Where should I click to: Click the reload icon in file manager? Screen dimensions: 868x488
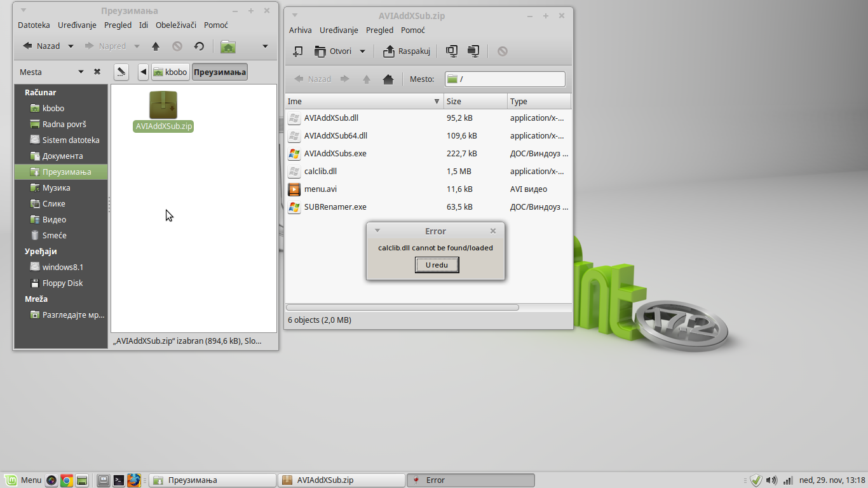click(199, 46)
